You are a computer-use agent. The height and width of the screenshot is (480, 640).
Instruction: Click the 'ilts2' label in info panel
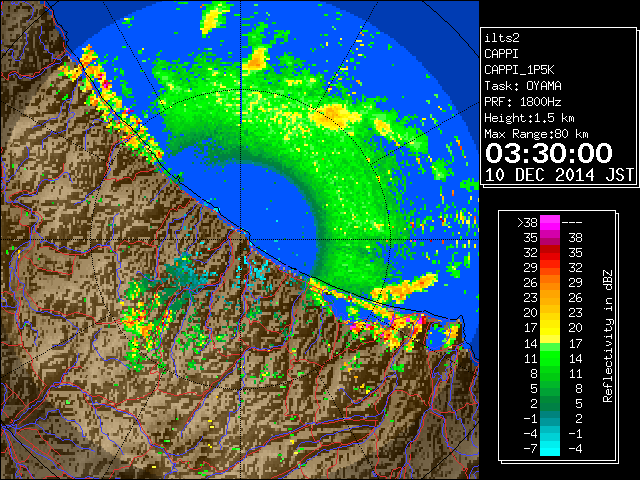pyautogui.click(x=502, y=38)
